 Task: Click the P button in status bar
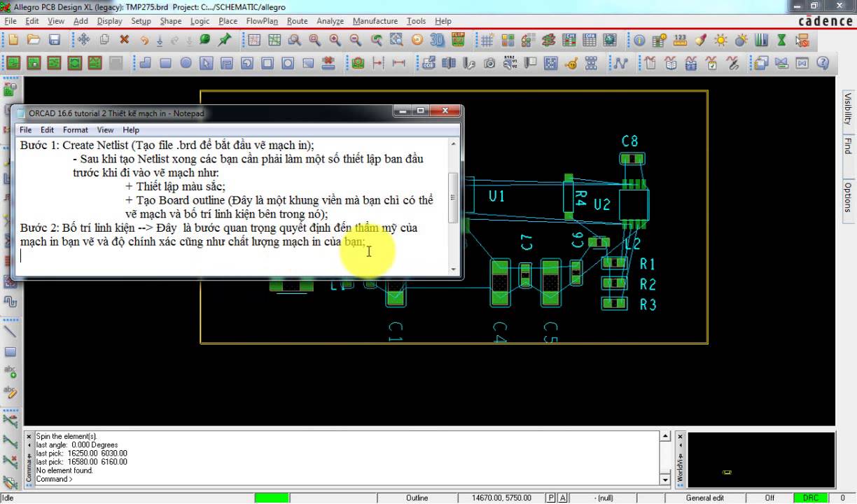[x=551, y=498]
